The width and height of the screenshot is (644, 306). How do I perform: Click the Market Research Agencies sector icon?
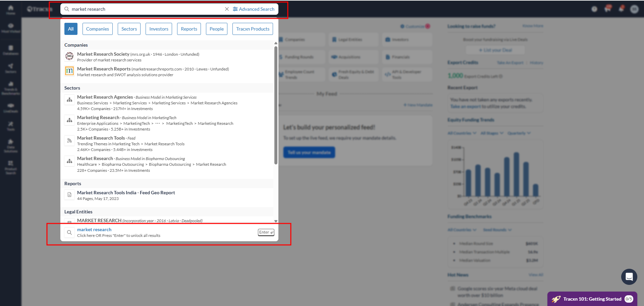69,100
